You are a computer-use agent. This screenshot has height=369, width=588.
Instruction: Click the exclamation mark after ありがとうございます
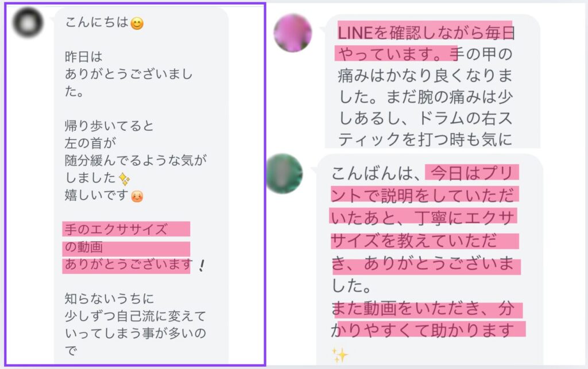tap(202, 266)
